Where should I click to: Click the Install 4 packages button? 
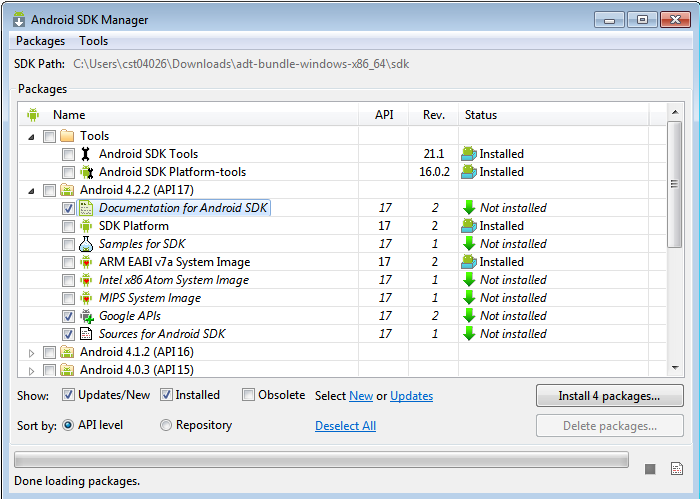pyautogui.click(x=609, y=396)
